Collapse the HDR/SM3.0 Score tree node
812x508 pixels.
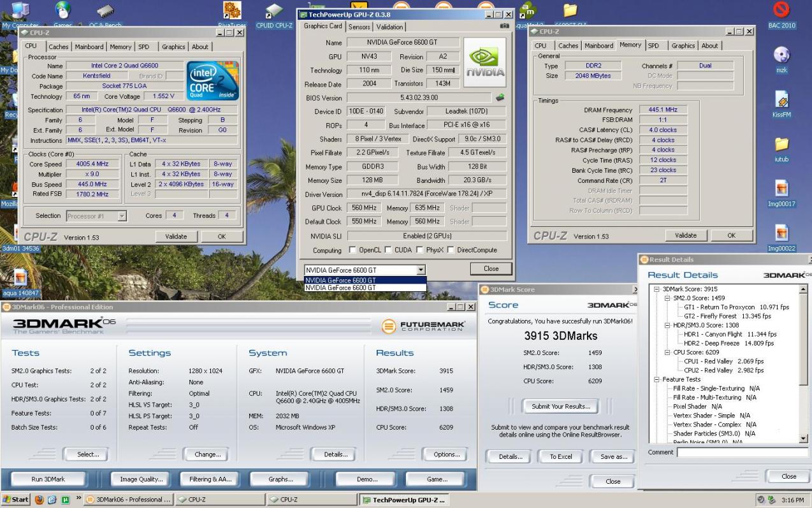[667, 325]
